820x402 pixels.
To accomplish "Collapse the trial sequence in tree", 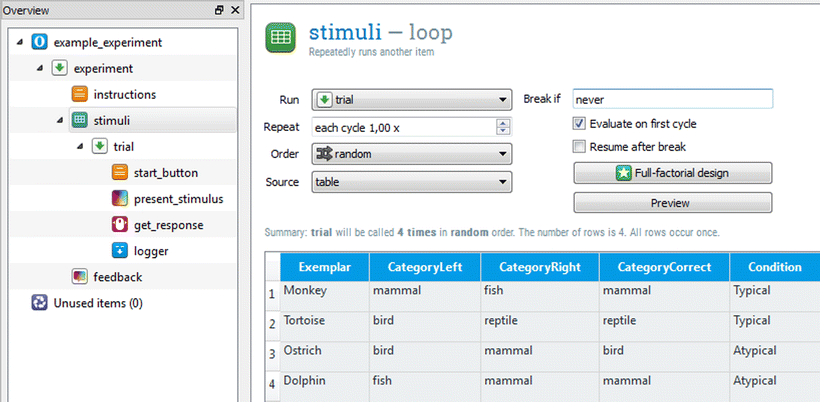I will (x=79, y=147).
